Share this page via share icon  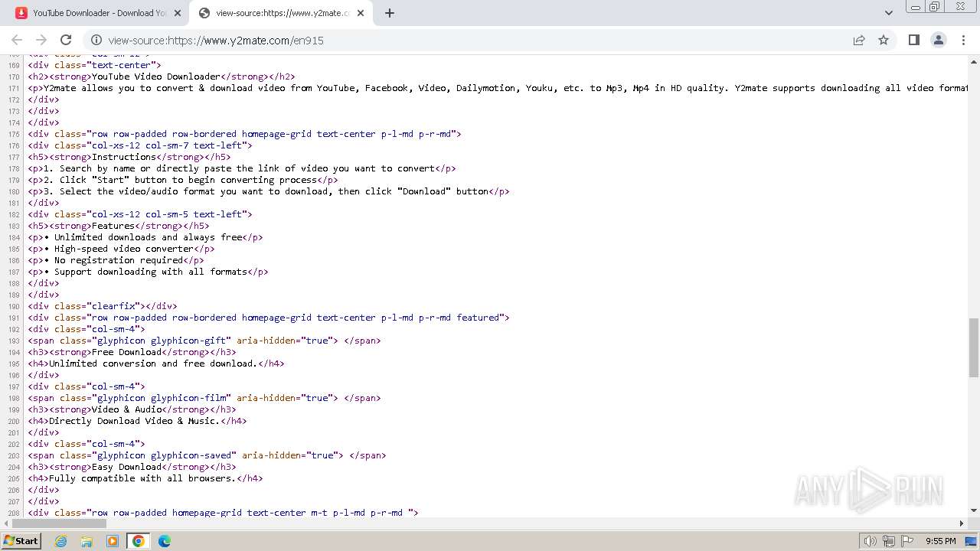tap(859, 40)
